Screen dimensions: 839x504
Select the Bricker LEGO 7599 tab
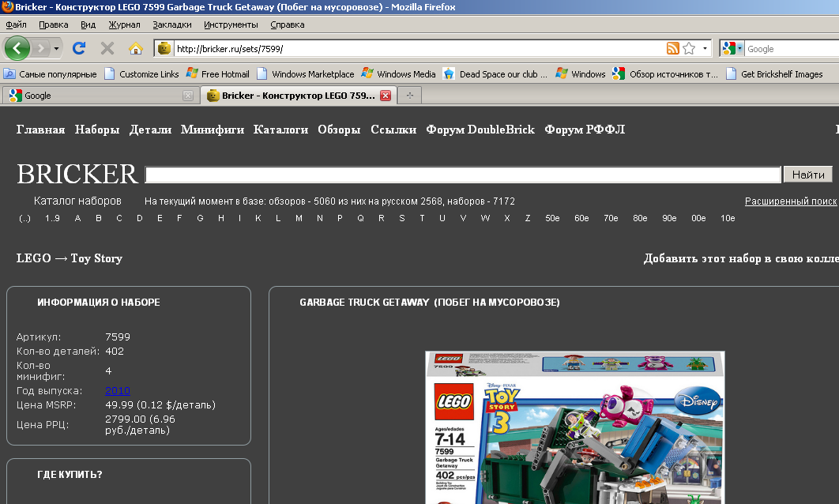pyautogui.click(x=299, y=96)
